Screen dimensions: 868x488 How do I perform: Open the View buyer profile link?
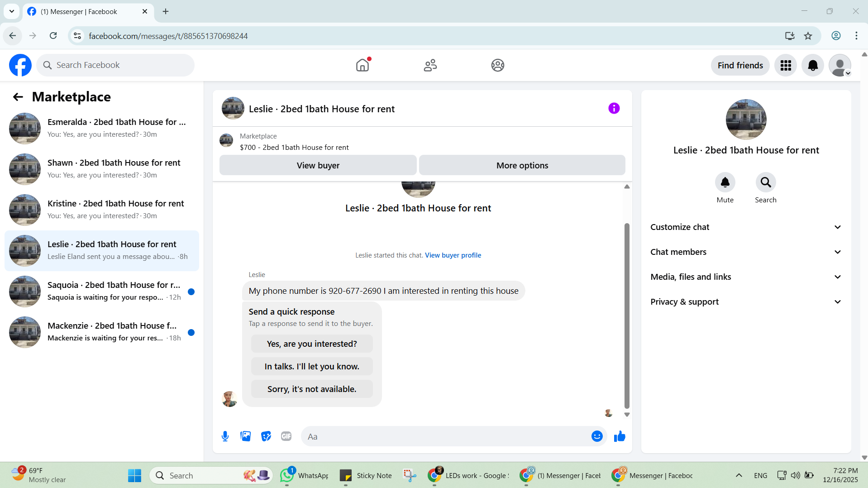click(453, 255)
